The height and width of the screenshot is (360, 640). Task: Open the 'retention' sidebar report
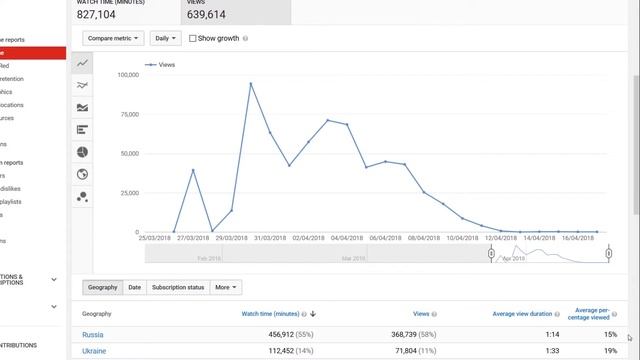coord(12,79)
